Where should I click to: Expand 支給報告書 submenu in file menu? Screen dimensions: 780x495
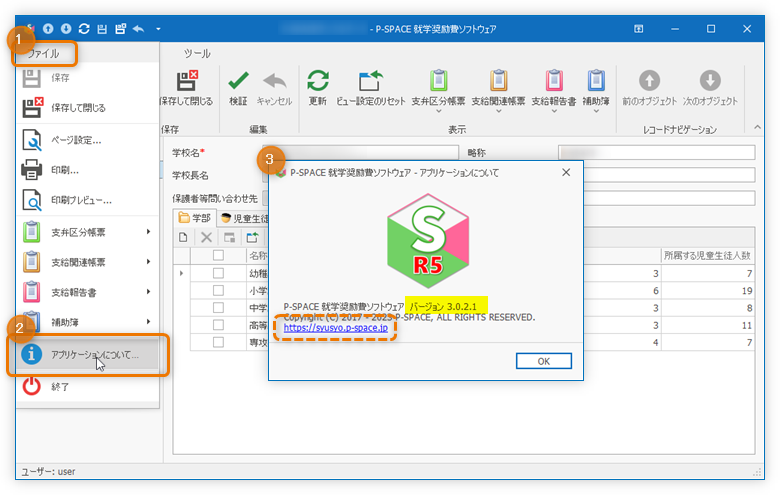coord(88,292)
